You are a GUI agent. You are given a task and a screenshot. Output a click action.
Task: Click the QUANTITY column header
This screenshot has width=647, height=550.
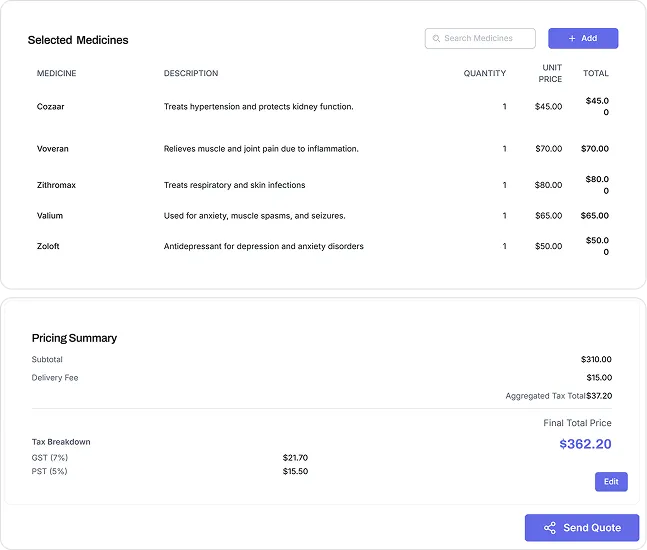tap(485, 73)
